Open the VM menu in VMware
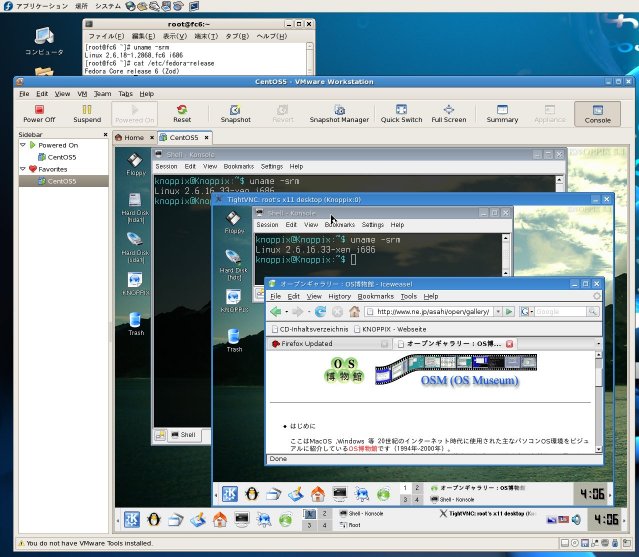This screenshot has height=557, width=639. pos(82,94)
